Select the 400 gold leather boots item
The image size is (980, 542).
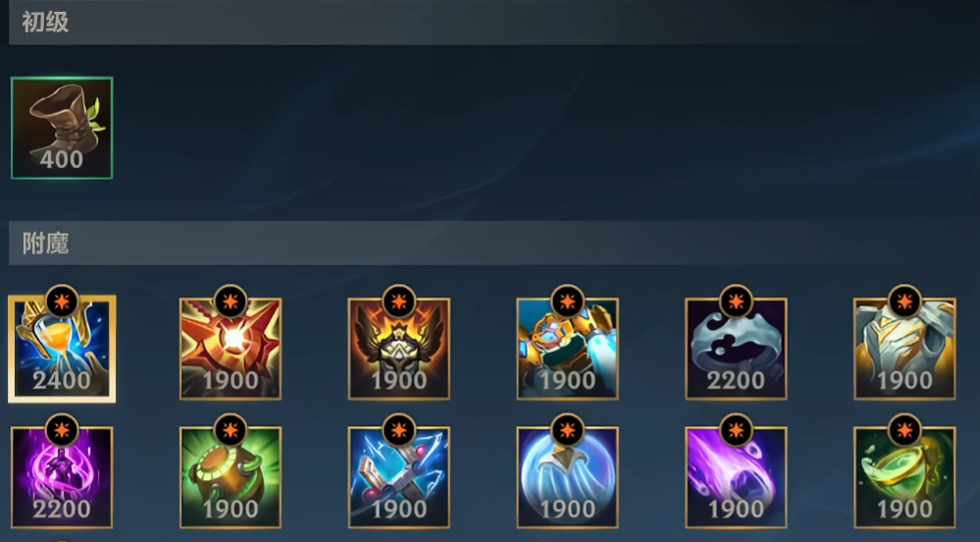(62, 129)
